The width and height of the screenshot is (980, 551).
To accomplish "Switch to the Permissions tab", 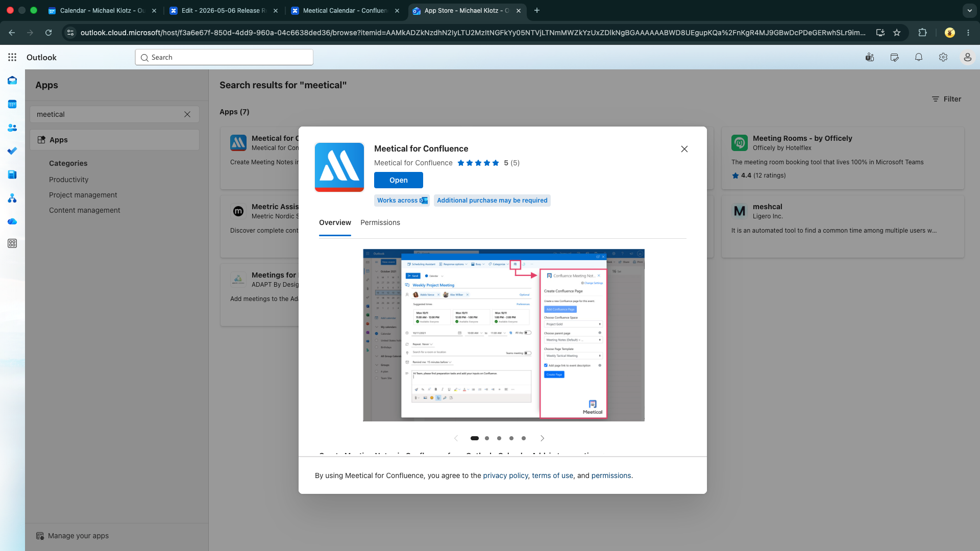I will pos(380,222).
